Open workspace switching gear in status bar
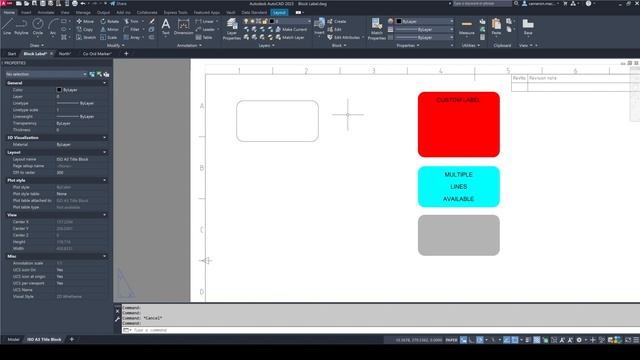This screenshot has width=640, height=360. pos(579,340)
